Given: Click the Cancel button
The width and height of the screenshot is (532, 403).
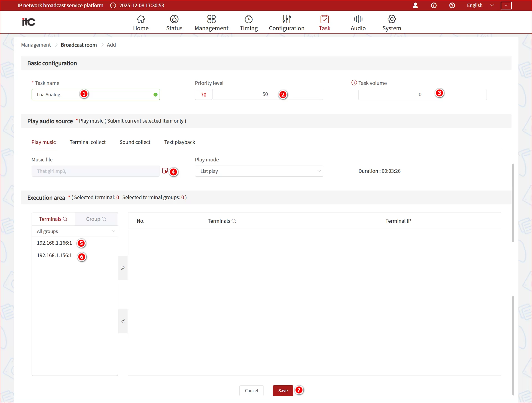Looking at the screenshot, I should pyautogui.click(x=251, y=391).
